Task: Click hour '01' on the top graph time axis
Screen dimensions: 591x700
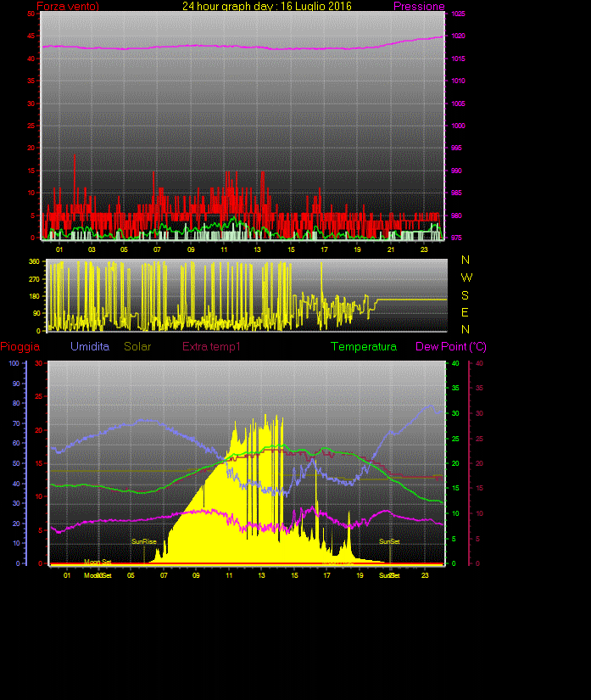Action: tap(59, 249)
